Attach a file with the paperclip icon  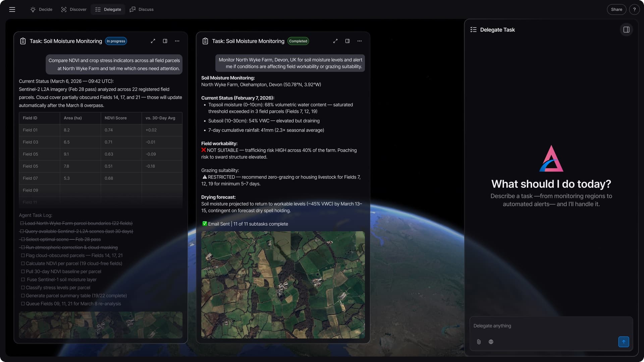(x=479, y=342)
